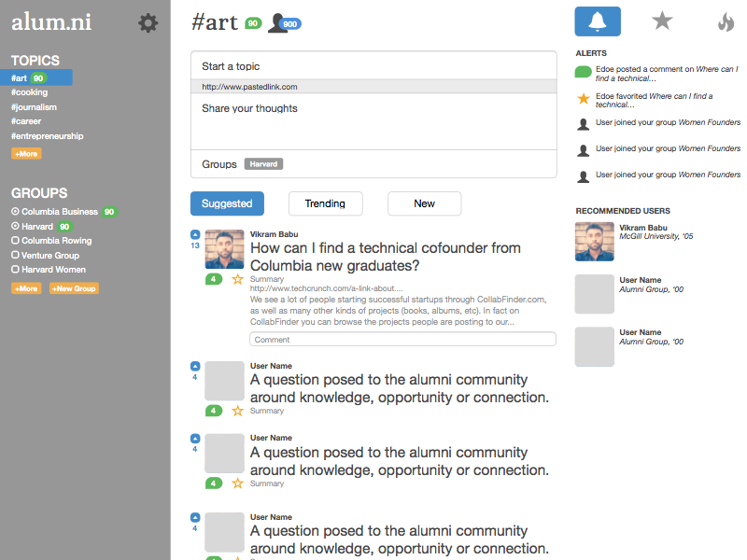Click the members icon beside #art heading
Image resolution: width=747 pixels, height=560 pixels.
coord(277,24)
